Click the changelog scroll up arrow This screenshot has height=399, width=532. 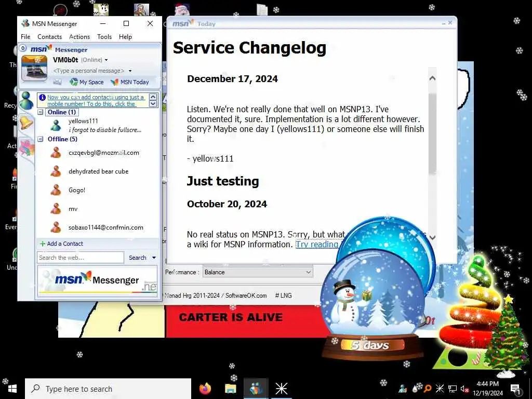click(432, 78)
